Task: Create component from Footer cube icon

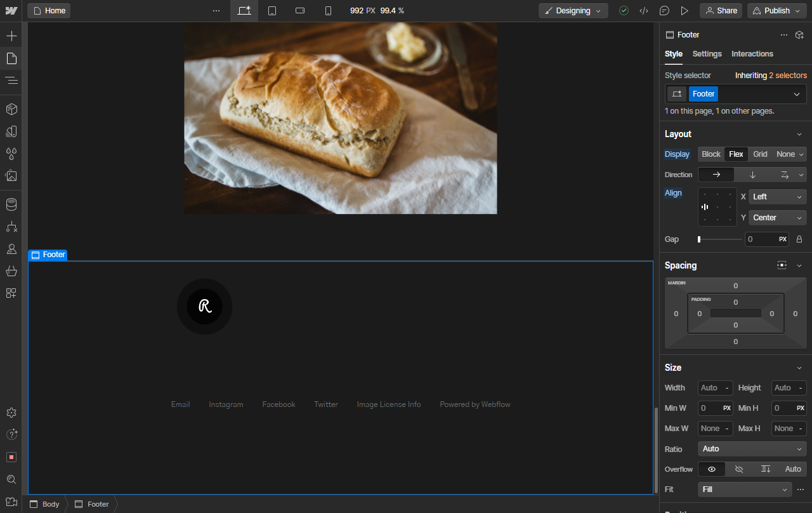Action: tap(800, 35)
